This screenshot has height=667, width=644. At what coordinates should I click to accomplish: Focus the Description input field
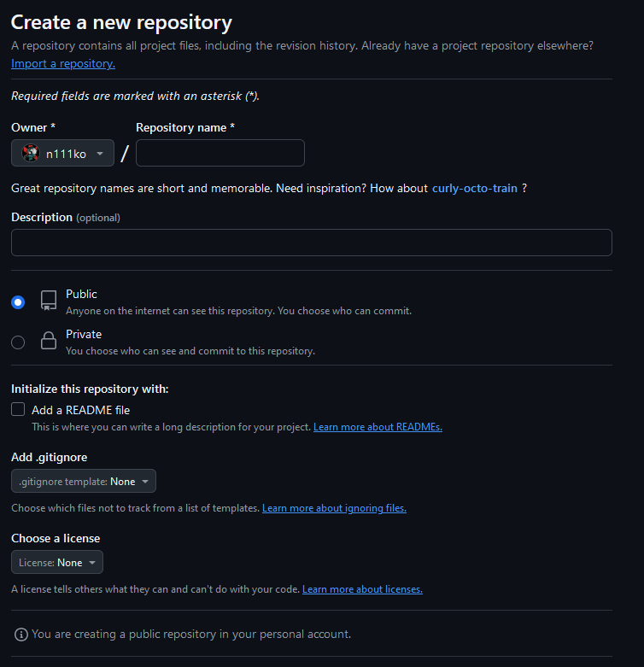coord(312,243)
